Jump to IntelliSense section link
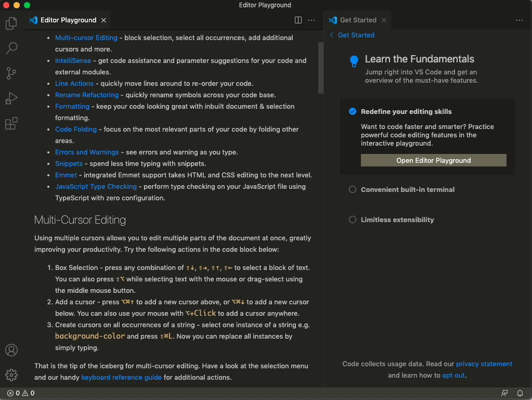The image size is (532, 400). (73, 60)
